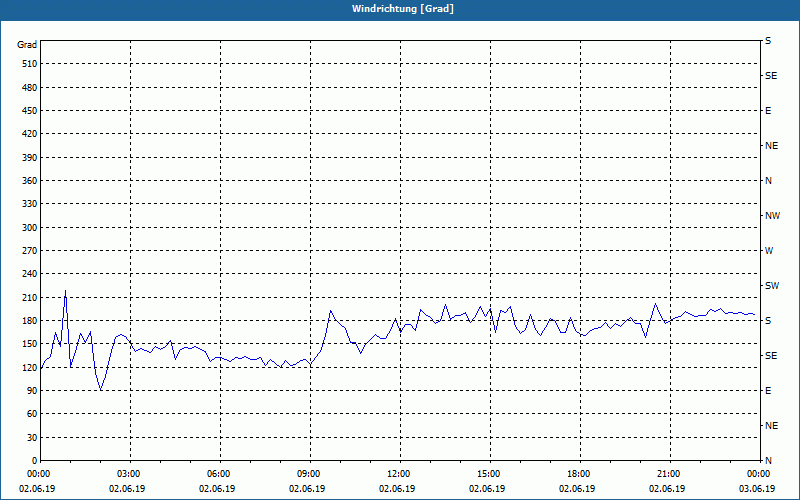800x500 pixels.
Task: Select the NE compass label aligned with 30
Action: 771,426
